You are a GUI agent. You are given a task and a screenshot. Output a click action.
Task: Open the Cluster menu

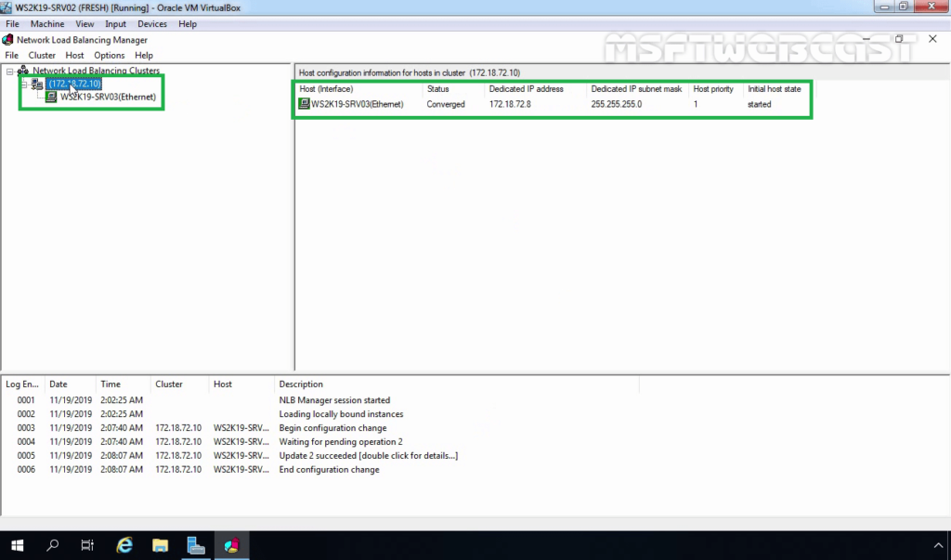pyautogui.click(x=42, y=55)
